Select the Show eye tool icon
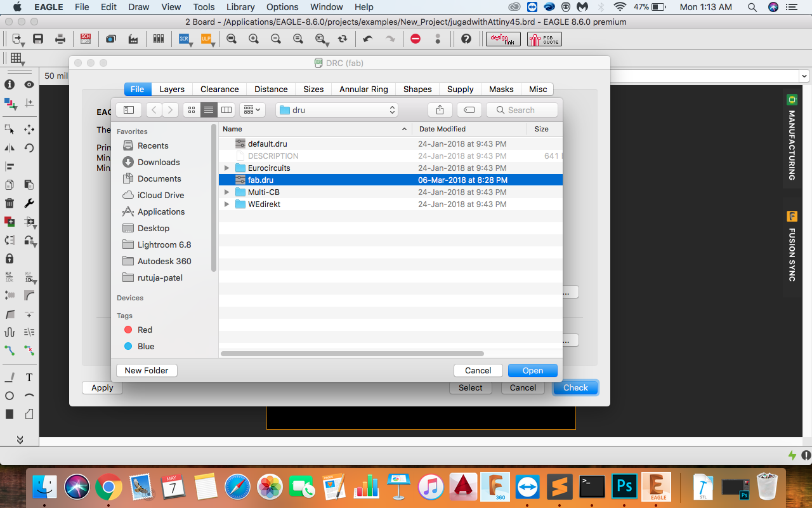This screenshot has height=508, width=812. (x=29, y=84)
